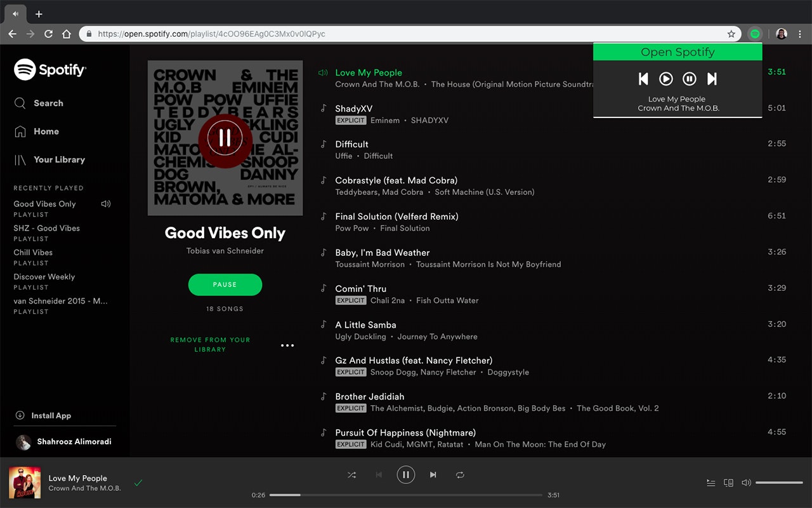Reload the page with refresh icon

[48, 34]
